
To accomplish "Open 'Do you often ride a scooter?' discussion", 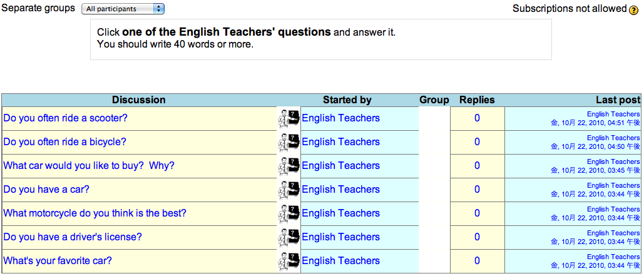I will (66, 118).
